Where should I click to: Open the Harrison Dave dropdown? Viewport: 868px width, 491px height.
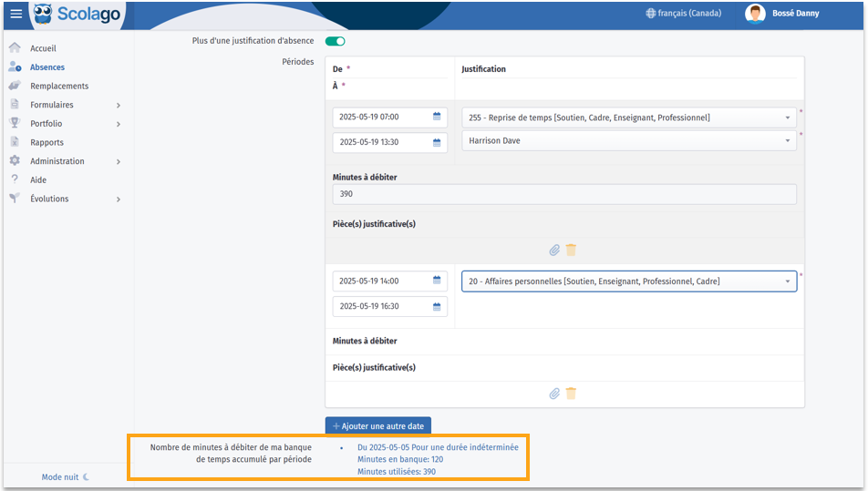pos(629,140)
